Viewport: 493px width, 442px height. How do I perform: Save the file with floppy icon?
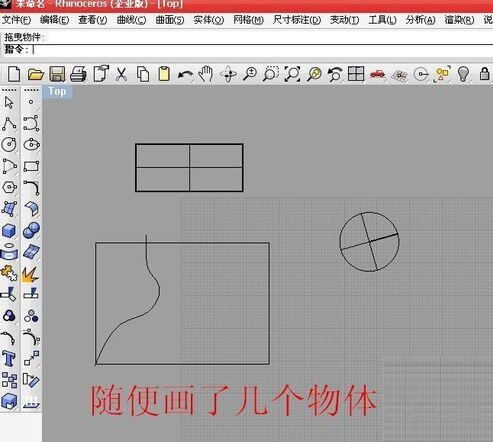[x=57, y=74]
